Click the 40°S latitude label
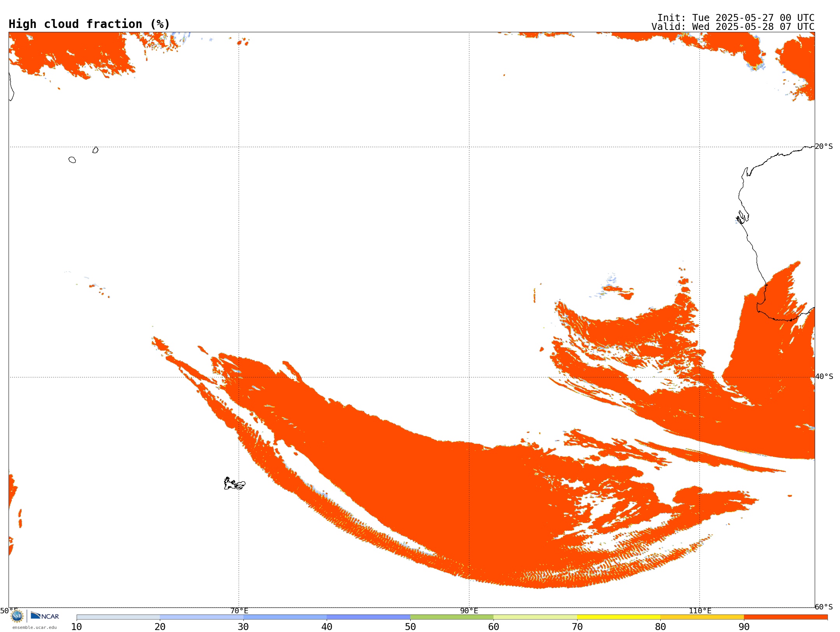The height and width of the screenshot is (632, 840). (x=824, y=377)
